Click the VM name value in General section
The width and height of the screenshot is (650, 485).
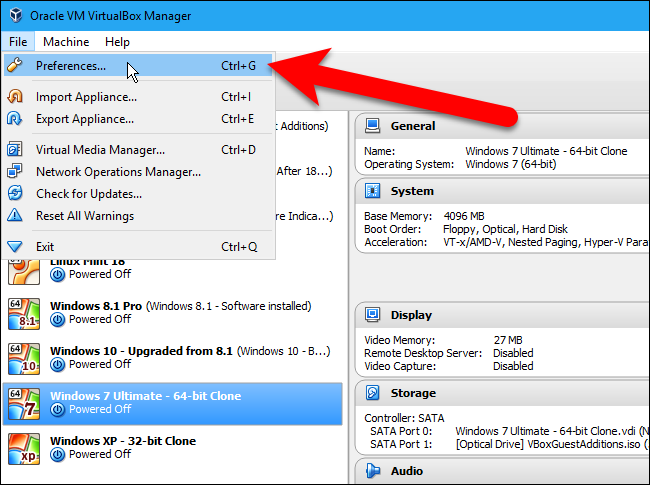(546, 151)
